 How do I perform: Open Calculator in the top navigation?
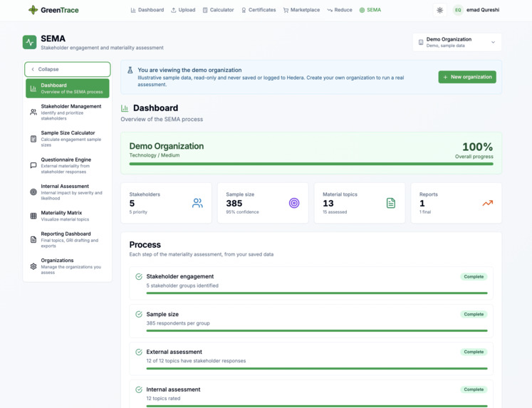pyautogui.click(x=218, y=10)
